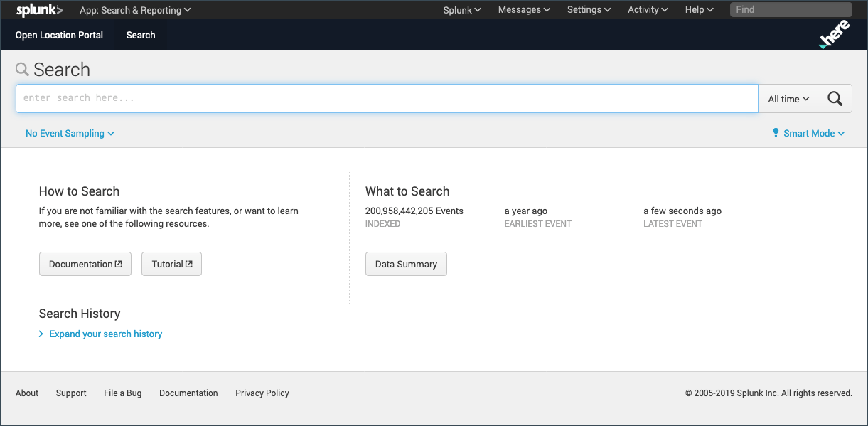Open the File a Bug link in the footer
The height and width of the screenshot is (426, 868).
click(x=122, y=393)
